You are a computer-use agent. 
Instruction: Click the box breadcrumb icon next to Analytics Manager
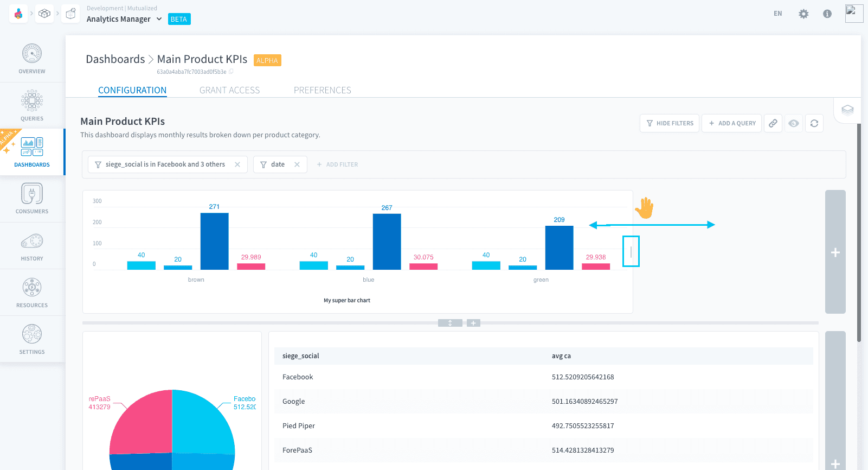point(70,14)
